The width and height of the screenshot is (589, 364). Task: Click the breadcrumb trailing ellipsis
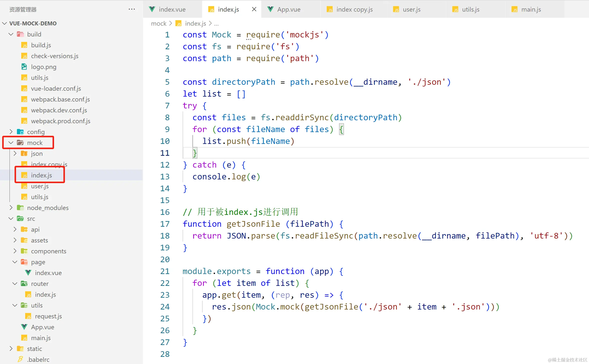click(216, 24)
